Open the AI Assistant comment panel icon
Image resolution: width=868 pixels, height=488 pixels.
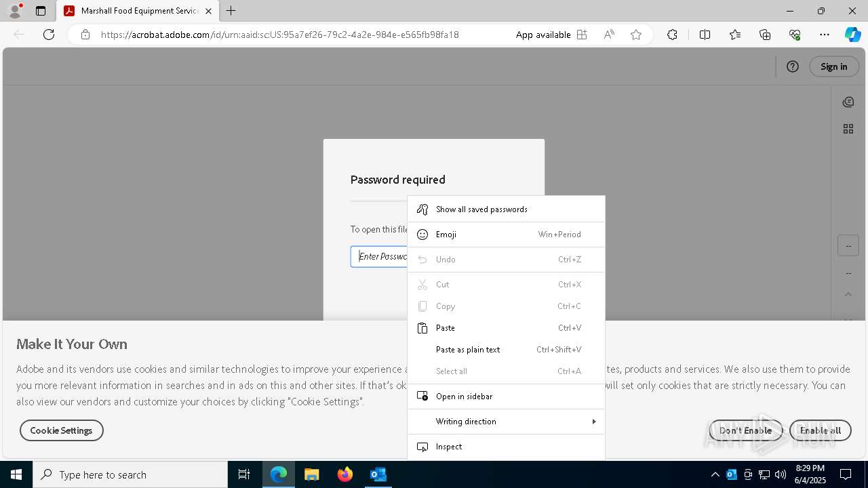[848, 102]
